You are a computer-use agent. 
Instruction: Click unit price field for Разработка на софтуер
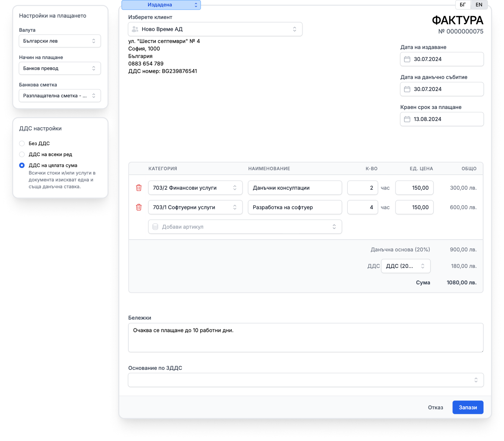[414, 207]
